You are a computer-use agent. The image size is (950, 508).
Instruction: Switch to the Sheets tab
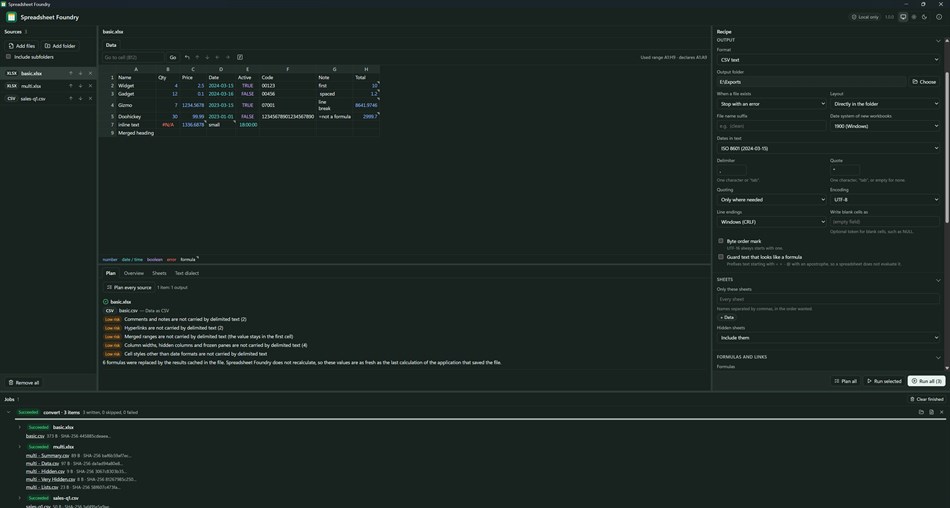159,273
